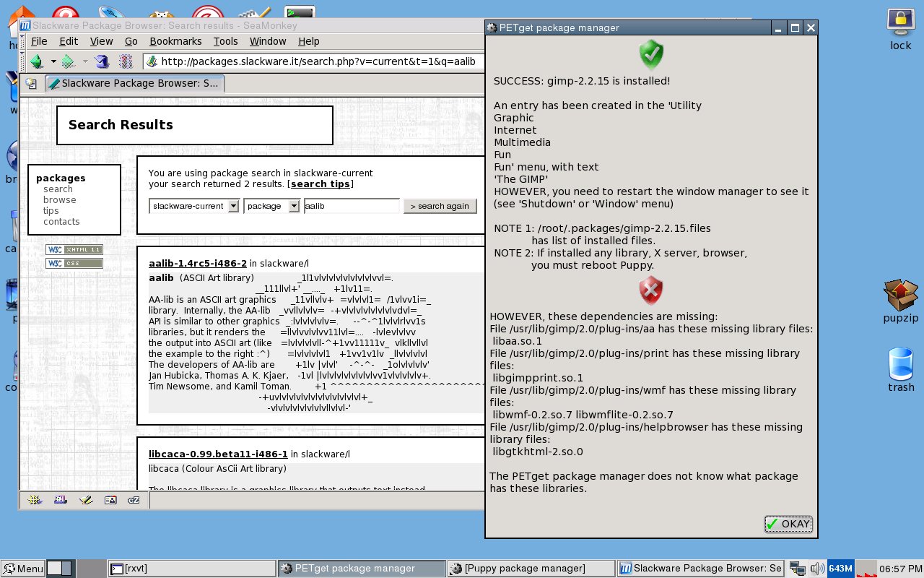The width and height of the screenshot is (924, 578).
Task: Click the Forward arrow in SeaMonkey toolbar
Action: click(x=69, y=61)
